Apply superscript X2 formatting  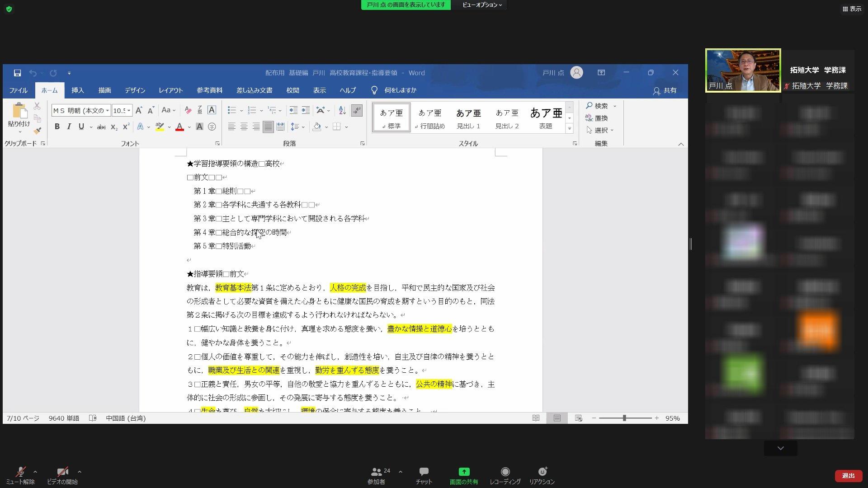(x=126, y=127)
